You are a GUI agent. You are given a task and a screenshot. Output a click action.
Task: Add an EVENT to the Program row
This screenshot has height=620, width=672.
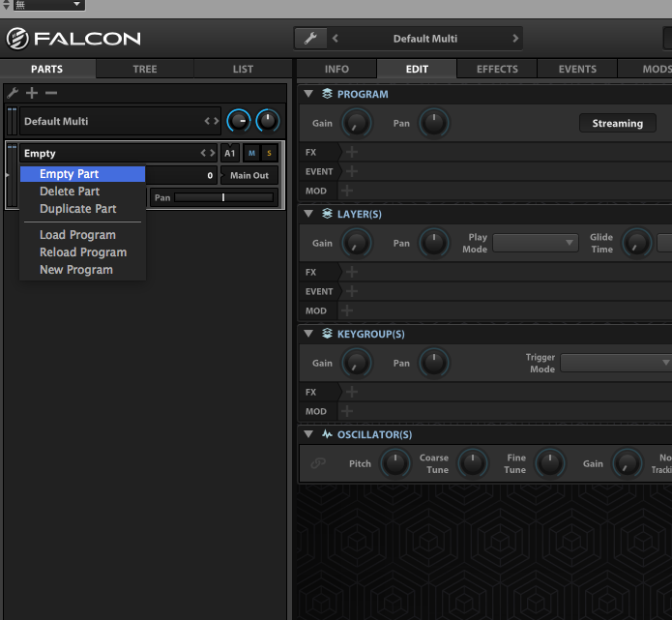352,171
